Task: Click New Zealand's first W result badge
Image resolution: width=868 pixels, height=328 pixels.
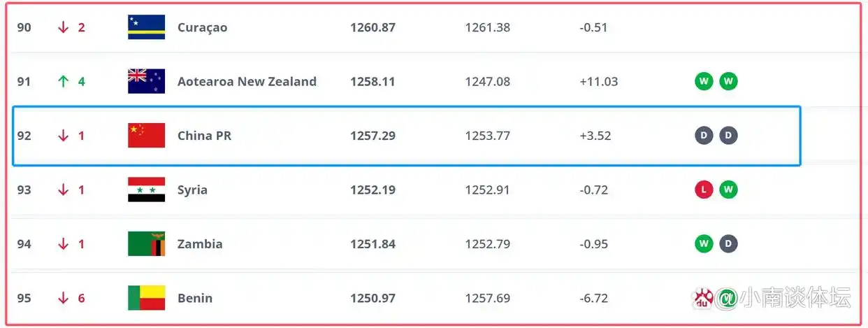Action: coord(704,81)
